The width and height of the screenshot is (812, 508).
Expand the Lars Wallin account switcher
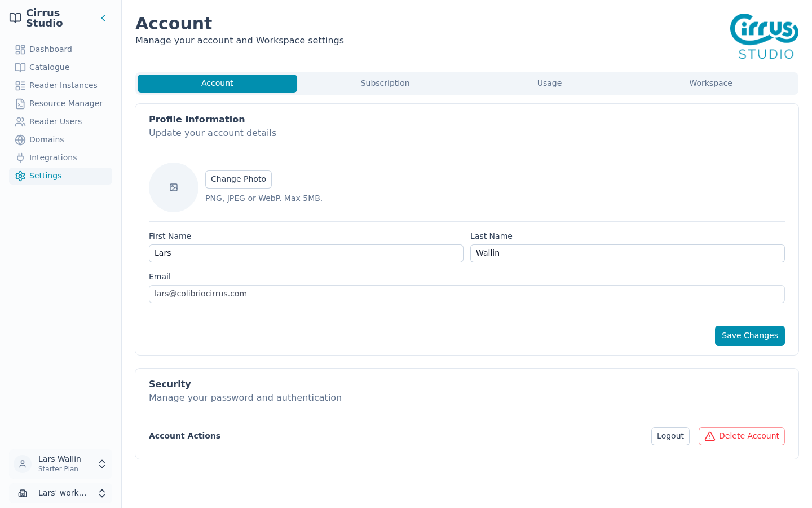coord(102,464)
